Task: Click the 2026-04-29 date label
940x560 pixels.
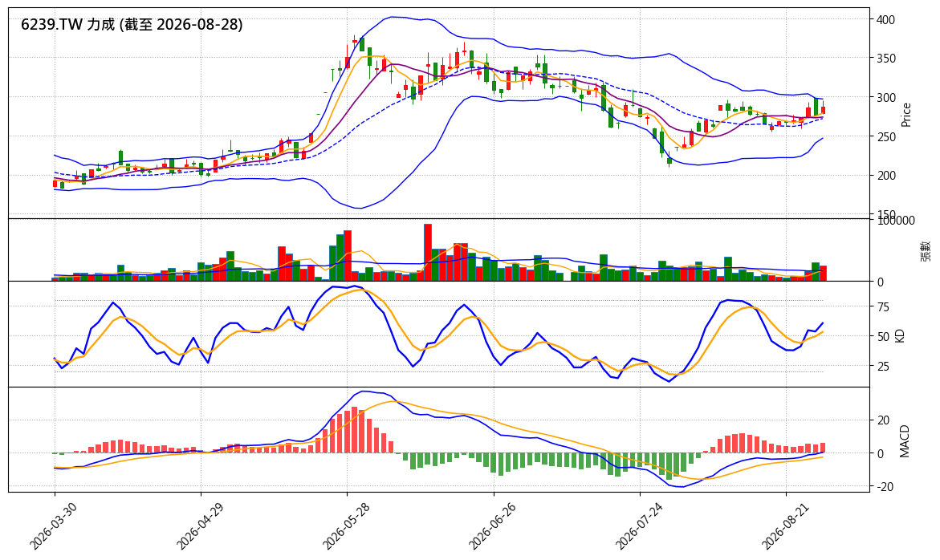Action: tap(198, 526)
